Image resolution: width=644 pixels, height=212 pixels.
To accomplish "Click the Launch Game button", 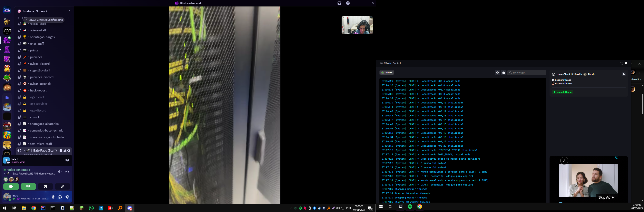I will pos(562,92).
